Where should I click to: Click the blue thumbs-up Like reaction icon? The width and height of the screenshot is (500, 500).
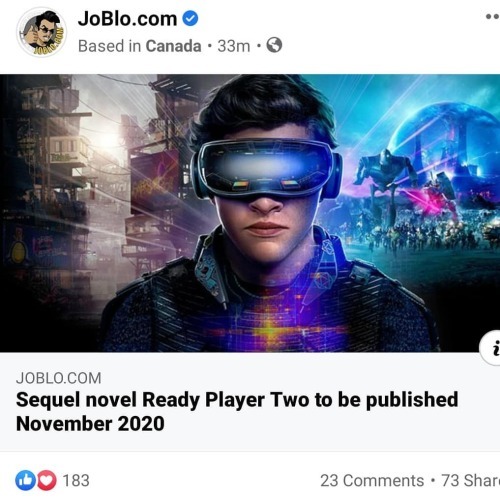click(25, 480)
